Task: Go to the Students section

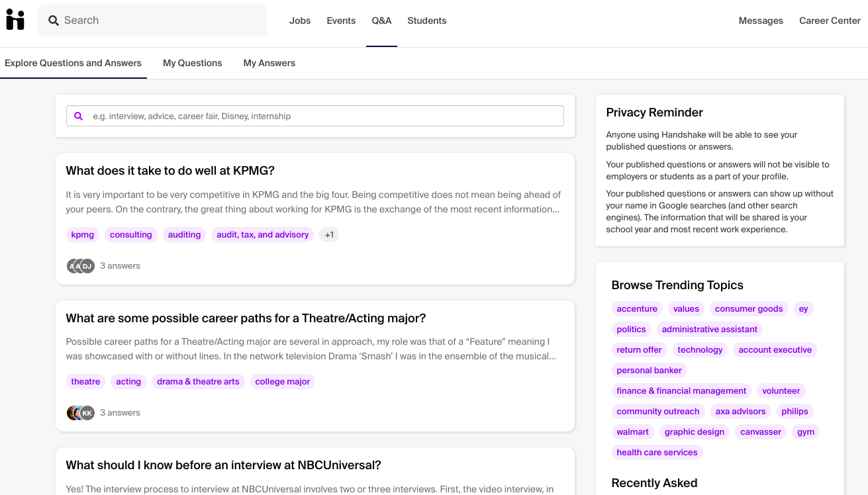Action: (x=427, y=21)
